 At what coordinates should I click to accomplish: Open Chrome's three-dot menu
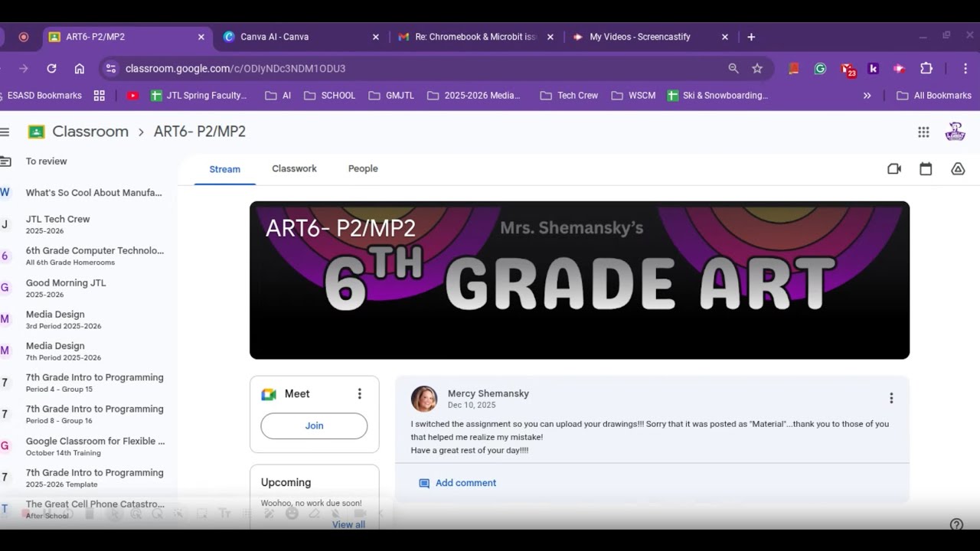[x=966, y=68]
